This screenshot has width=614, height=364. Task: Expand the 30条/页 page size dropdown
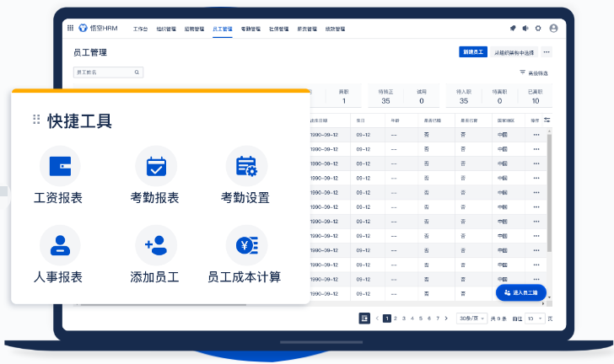(471, 318)
